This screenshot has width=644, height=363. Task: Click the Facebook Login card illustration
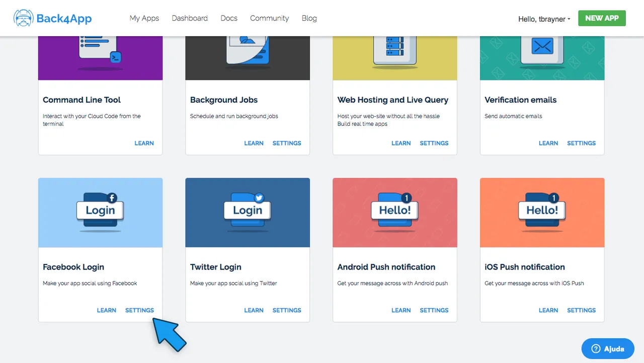100,212
